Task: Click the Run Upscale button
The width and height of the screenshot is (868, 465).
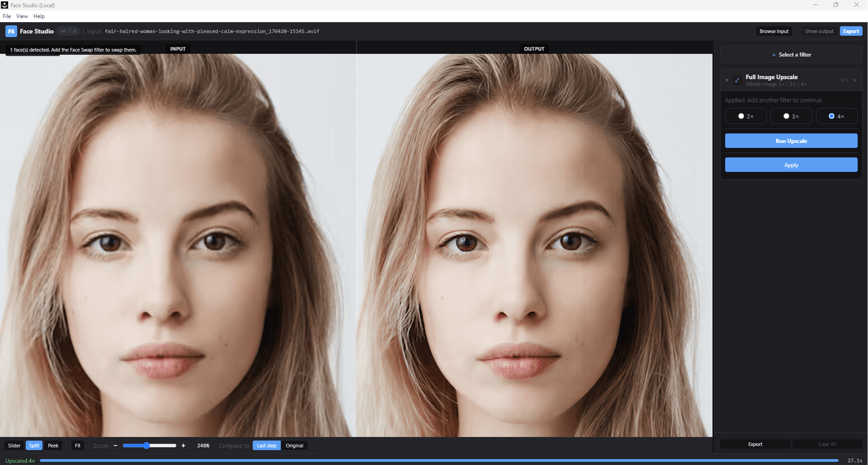Action: point(791,141)
